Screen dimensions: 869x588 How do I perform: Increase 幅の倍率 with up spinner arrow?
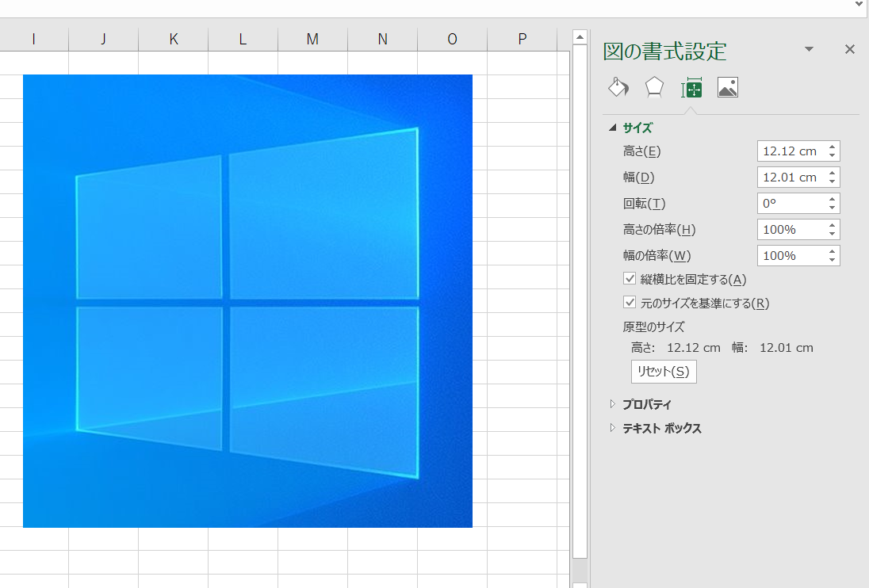(832, 251)
